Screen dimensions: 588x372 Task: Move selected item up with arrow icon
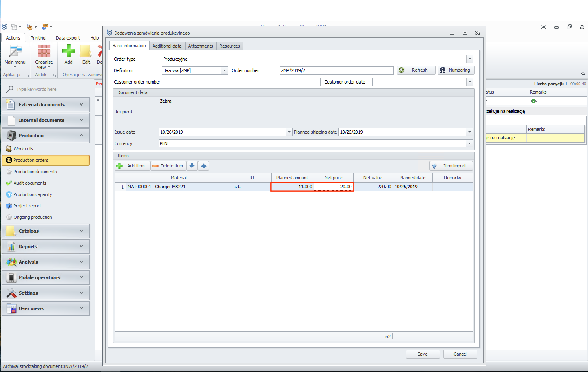203,166
